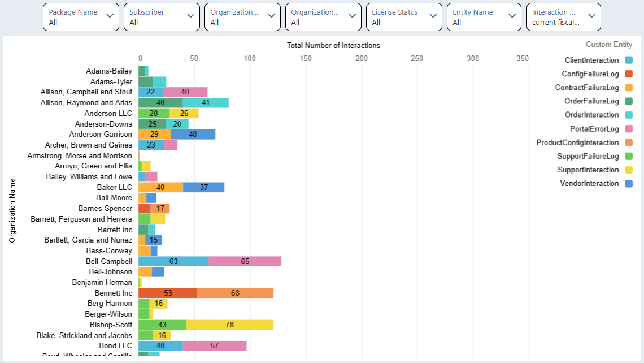Expand the Subscriber filter dropdown

162,17
